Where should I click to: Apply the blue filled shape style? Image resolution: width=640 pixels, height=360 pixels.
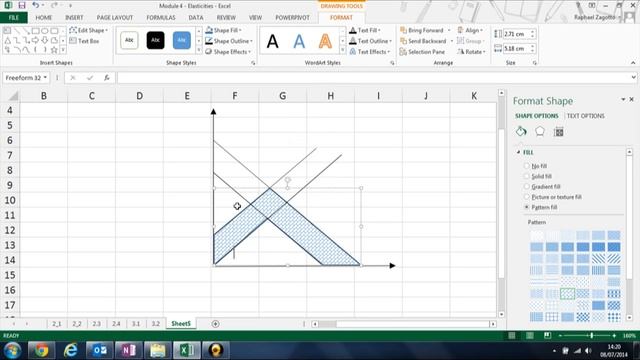coord(182,40)
